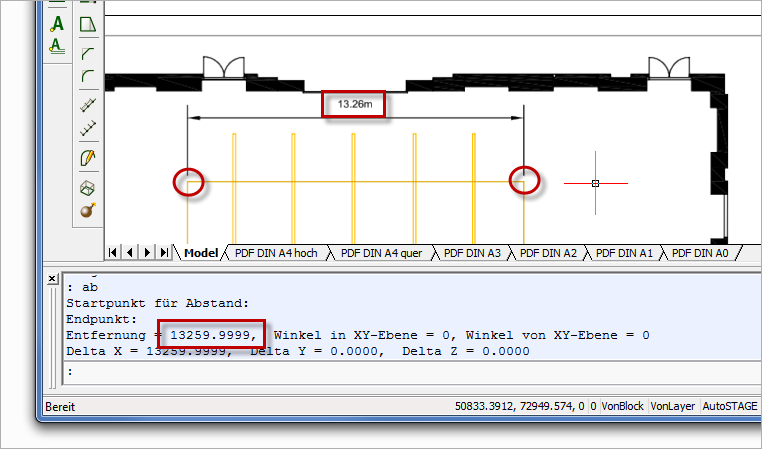Viewport: 762px width, 449px height.
Task: Click the underlined text A icon
Action: point(57,45)
